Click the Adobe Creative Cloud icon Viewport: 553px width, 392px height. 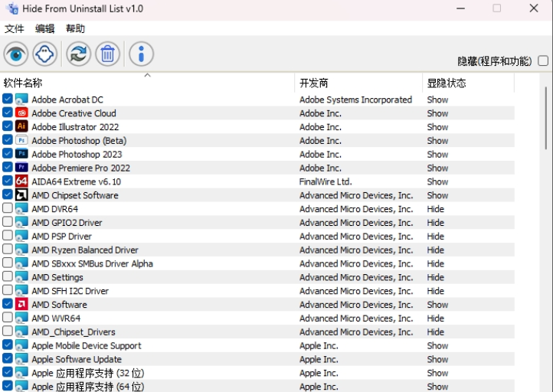(21, 113)
